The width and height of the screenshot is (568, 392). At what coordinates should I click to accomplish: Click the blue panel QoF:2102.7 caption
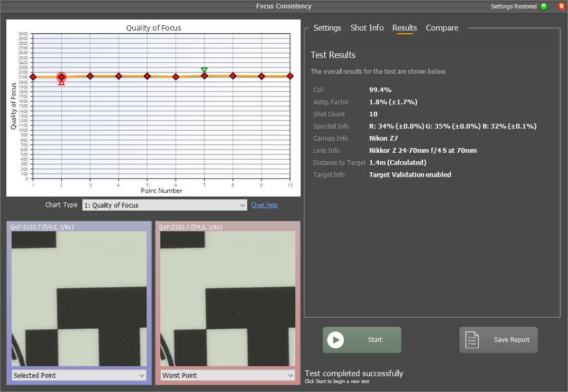pos(42,227)
